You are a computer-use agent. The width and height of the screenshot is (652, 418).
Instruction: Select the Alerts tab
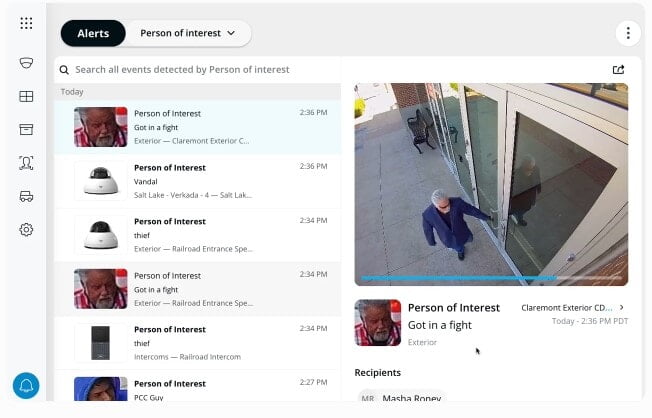point(93,33)
